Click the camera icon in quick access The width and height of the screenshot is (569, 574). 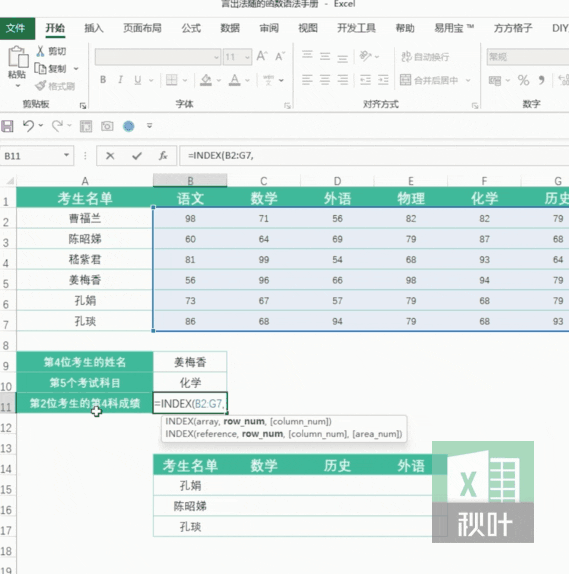[x=107, y=126]
